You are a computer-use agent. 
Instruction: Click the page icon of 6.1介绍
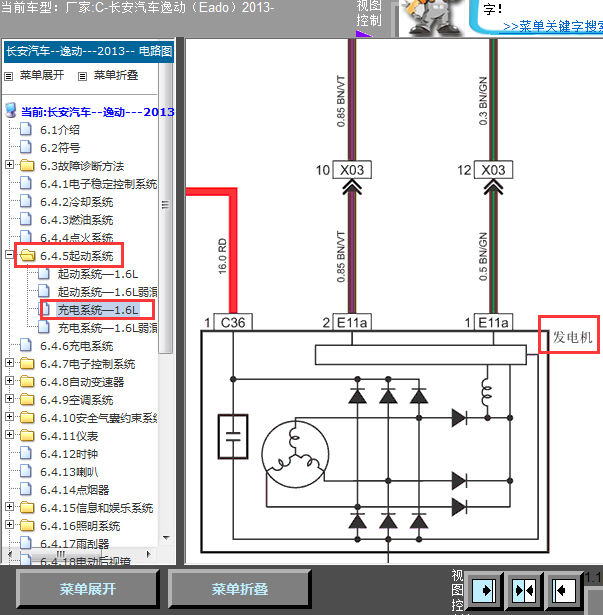point(26,129)
